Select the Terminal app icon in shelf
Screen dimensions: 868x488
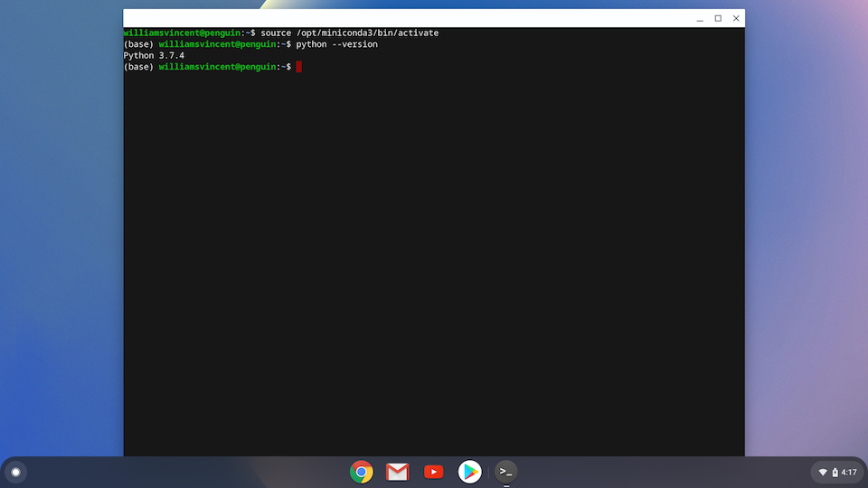[x=505, y=472]
